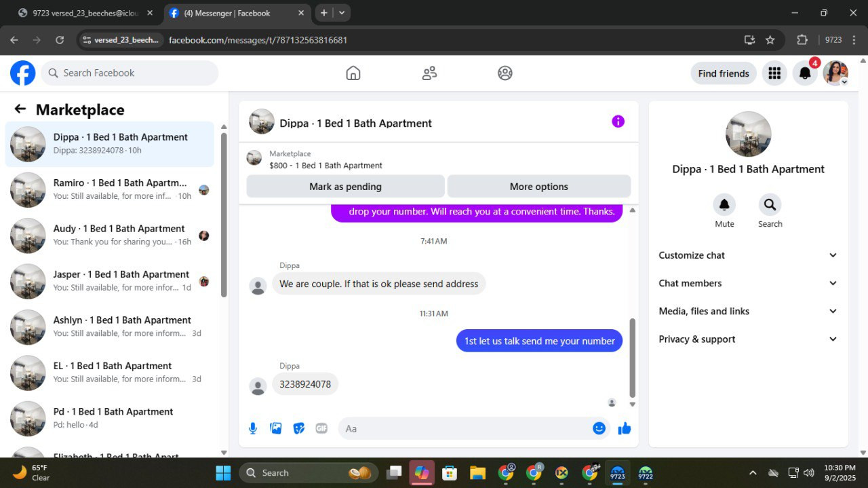This screenshot has width=868, height=488.
Task: Open the Pd apartment conversation
Action: pyautogui.click(x=110, y=418)
